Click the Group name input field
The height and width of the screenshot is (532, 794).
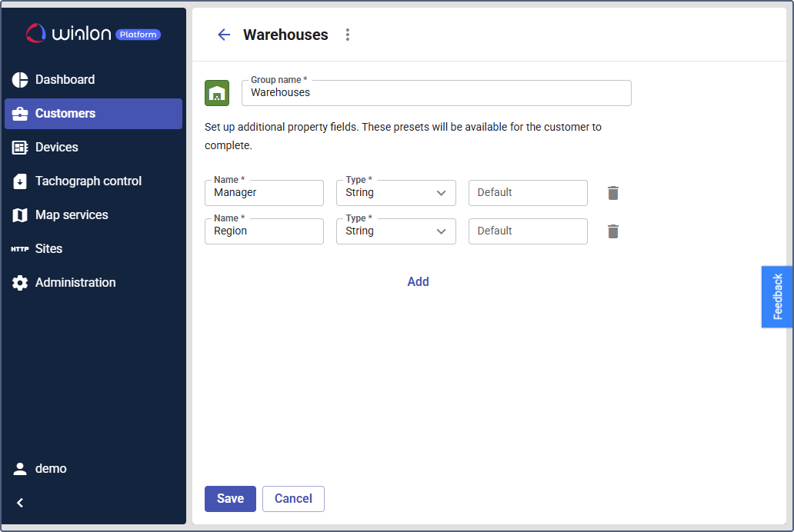(x=436, y=93)
